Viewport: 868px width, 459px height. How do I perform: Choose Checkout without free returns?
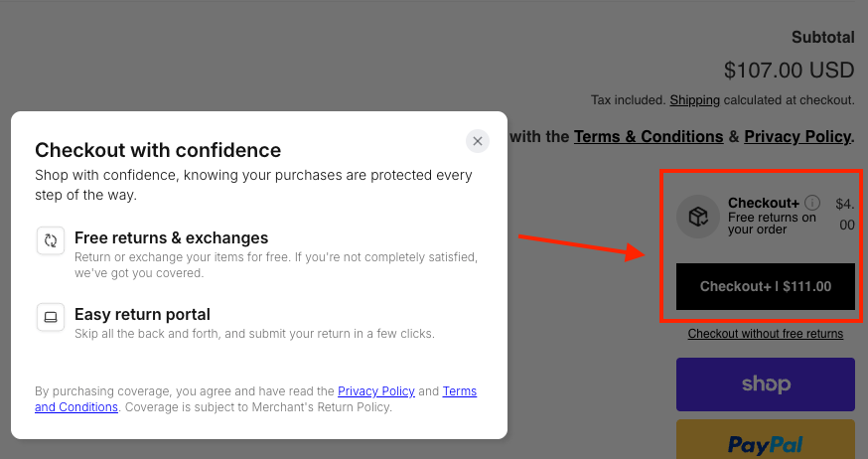(x=766, y=334)
